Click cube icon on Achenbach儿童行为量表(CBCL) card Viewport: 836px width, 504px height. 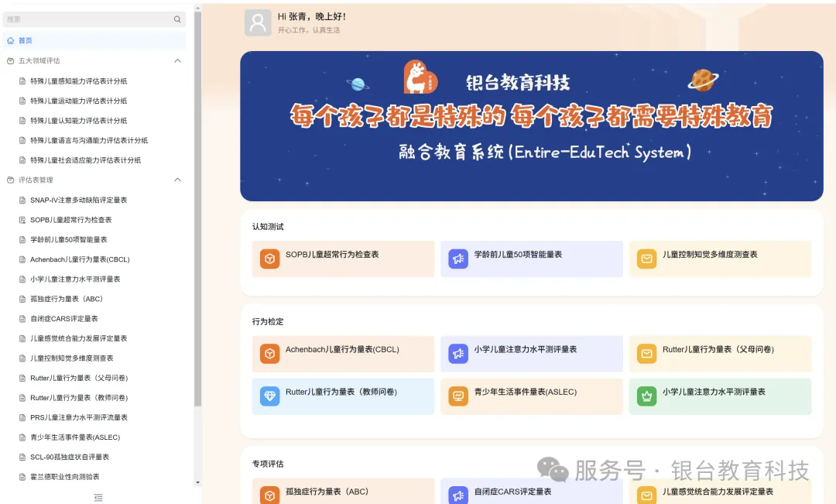tap(270, 354)
